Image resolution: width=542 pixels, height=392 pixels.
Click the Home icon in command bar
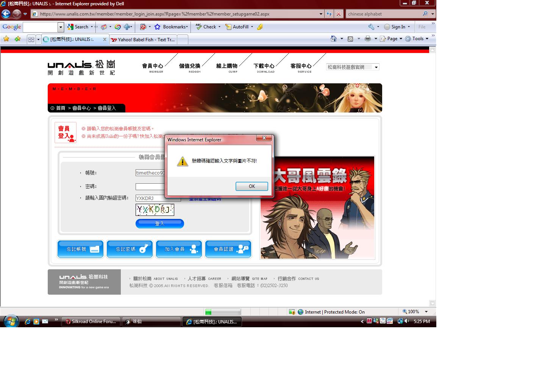coord(334,39)
